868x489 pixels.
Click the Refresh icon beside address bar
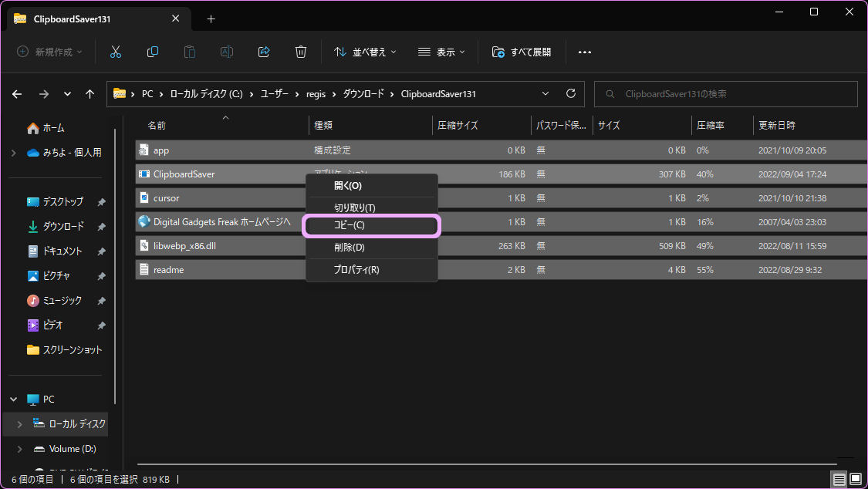(571, 93)
